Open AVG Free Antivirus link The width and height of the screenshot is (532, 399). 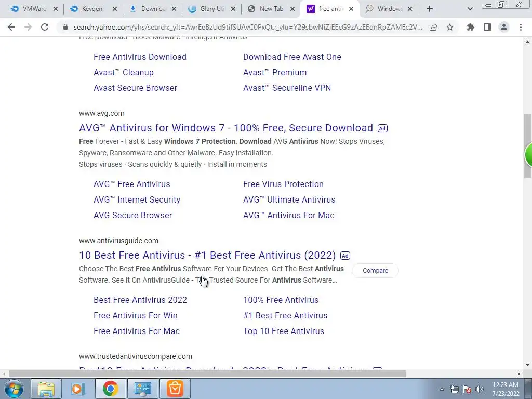(x=131, y=184)
